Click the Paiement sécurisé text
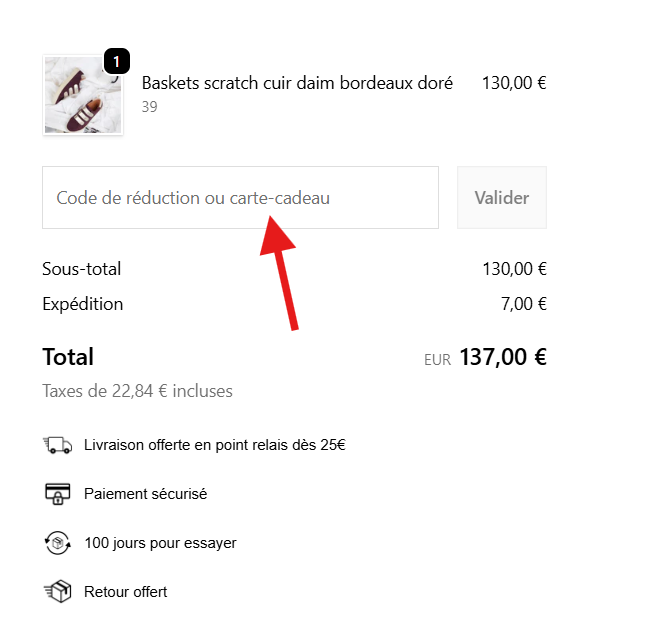 point(145,494)
